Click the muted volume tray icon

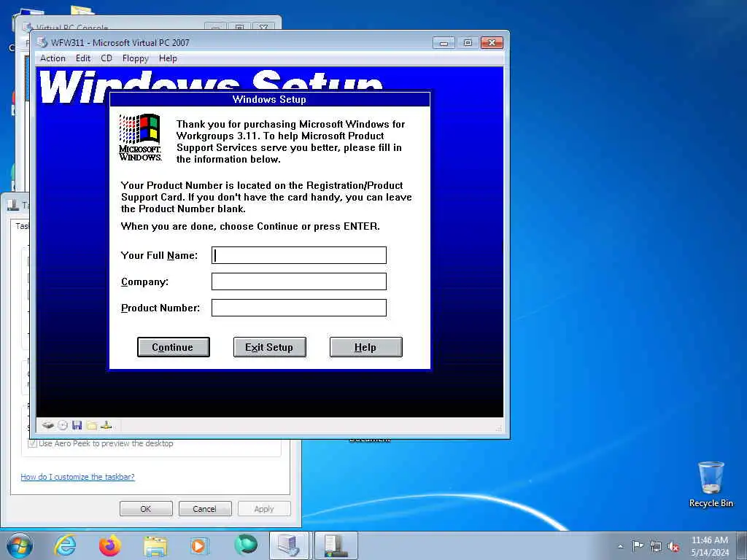click(673, 546)
